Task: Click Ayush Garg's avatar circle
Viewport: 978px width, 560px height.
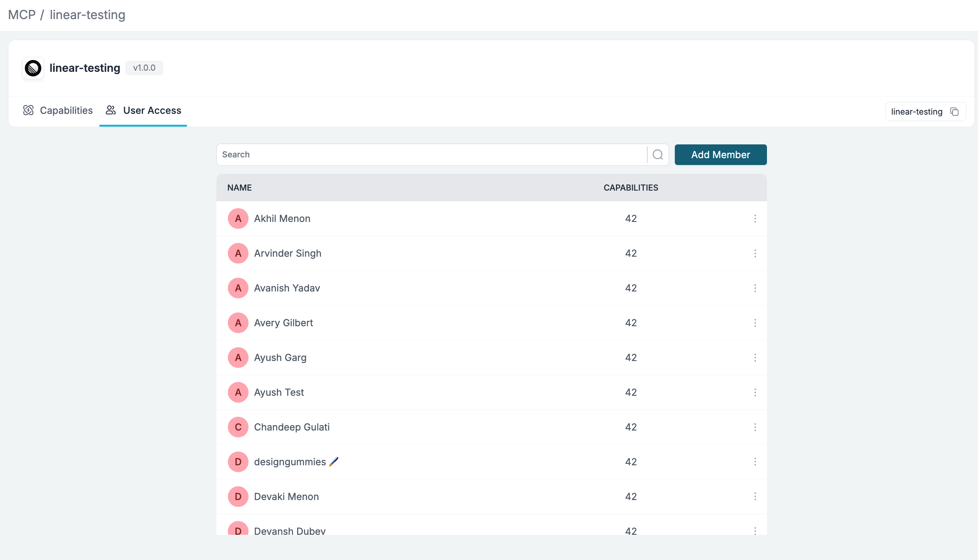Action: point(238,358)
